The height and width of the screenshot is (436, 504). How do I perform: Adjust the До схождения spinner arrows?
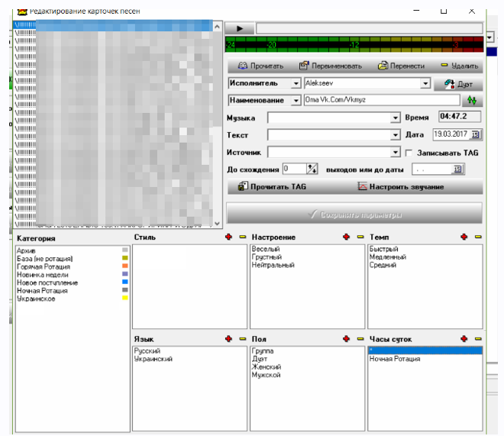point(312,169)
